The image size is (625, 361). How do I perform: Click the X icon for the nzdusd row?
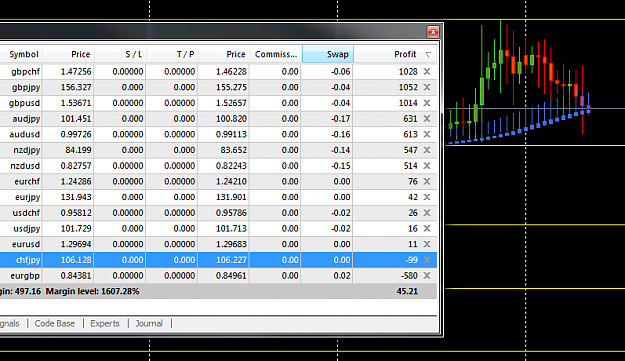tap(427, 165)
